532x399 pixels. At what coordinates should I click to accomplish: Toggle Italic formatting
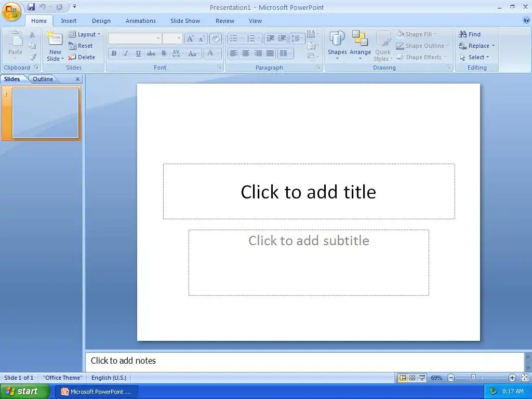click(126, 54)
